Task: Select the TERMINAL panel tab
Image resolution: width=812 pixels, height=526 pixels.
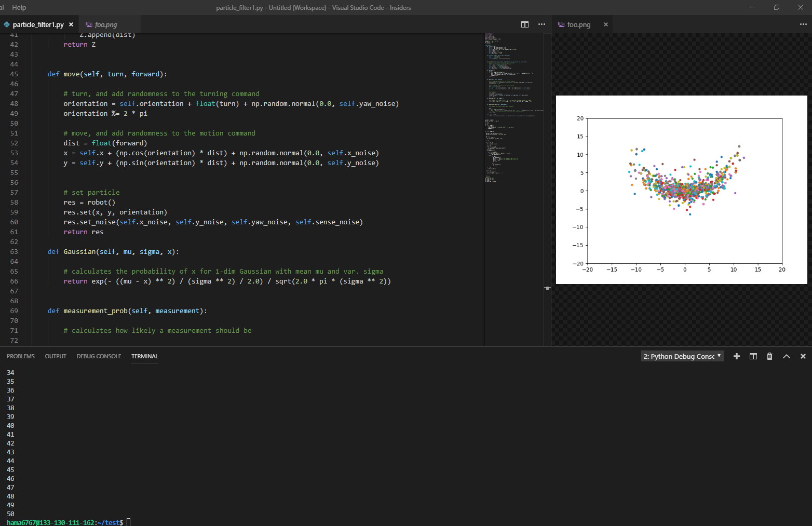Action: click(144, 356)
